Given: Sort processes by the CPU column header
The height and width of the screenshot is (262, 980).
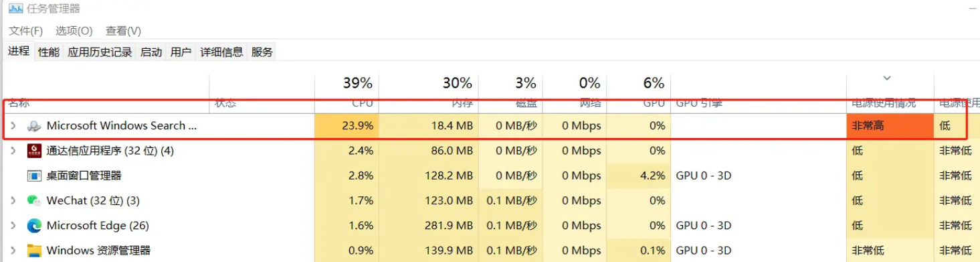Looking at the screenshot, I should point(347,92).
